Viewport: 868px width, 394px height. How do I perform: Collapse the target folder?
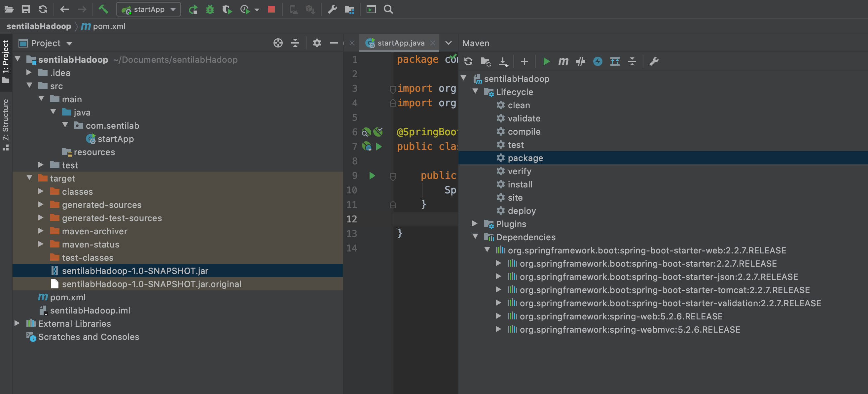[30, 178]
